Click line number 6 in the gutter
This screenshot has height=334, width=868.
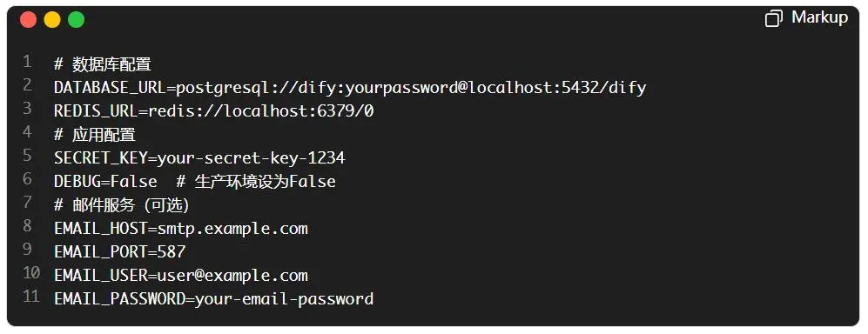tap(28, 179)
